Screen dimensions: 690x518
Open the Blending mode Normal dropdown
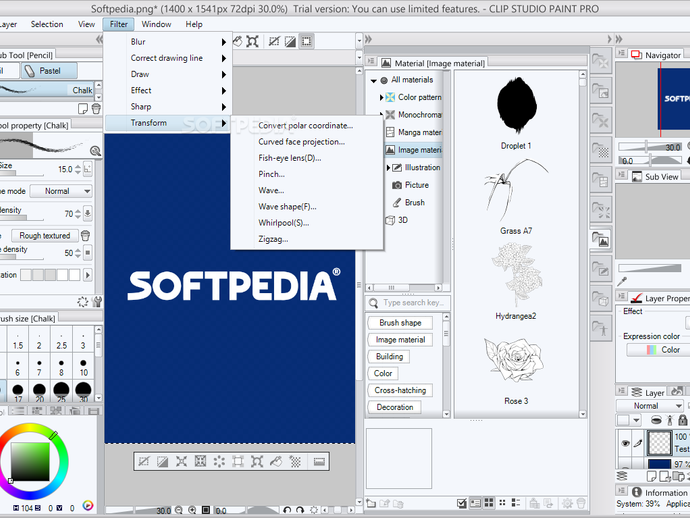61,191
